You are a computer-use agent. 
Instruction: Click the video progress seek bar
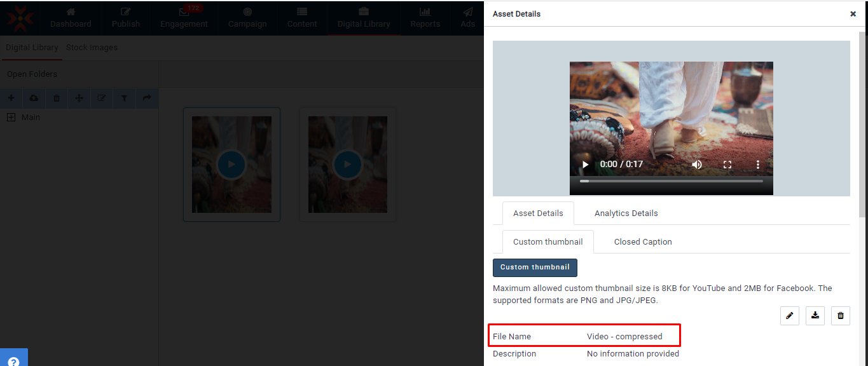click(671, 181)
